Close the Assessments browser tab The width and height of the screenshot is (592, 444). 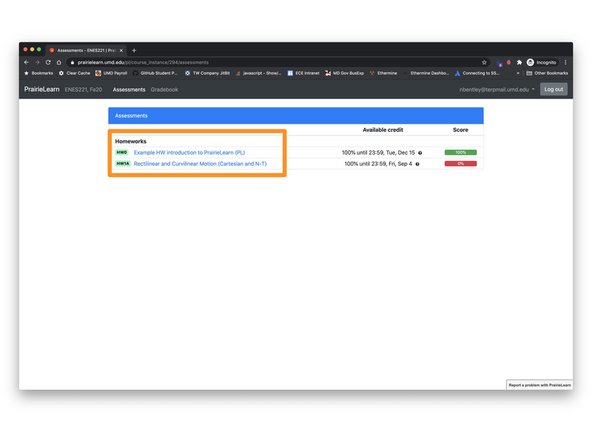[x=121, y=50]
